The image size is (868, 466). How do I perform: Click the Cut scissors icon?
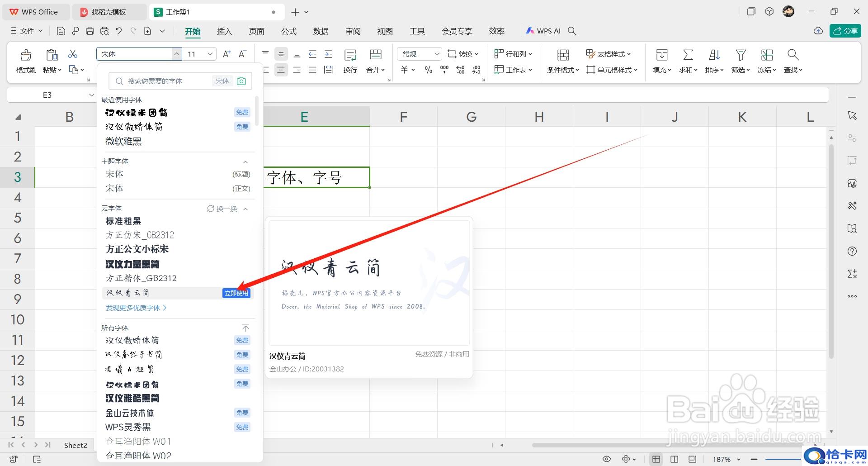point(73,54)
